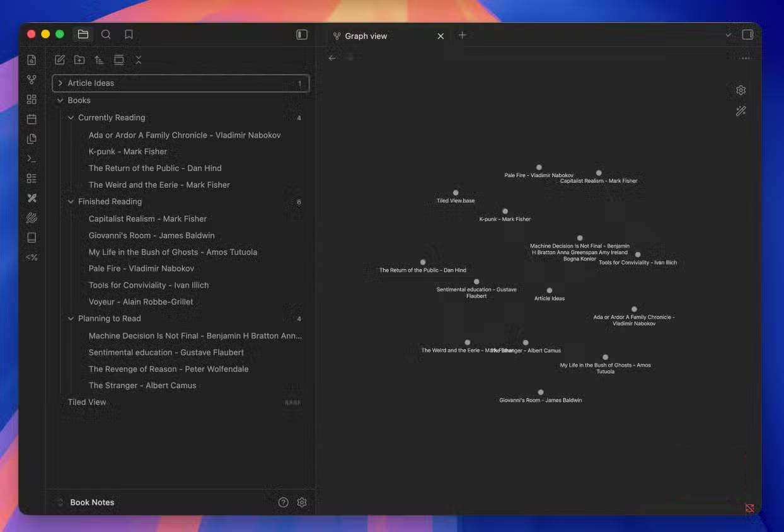Screen dimensions: 784x532
Task: Start the graph timelapse animation wand
Action: [741, 111]
